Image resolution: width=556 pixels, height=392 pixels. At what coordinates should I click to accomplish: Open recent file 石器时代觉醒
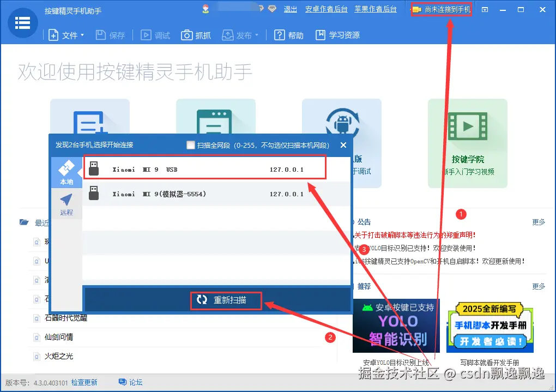coord(66,318)
